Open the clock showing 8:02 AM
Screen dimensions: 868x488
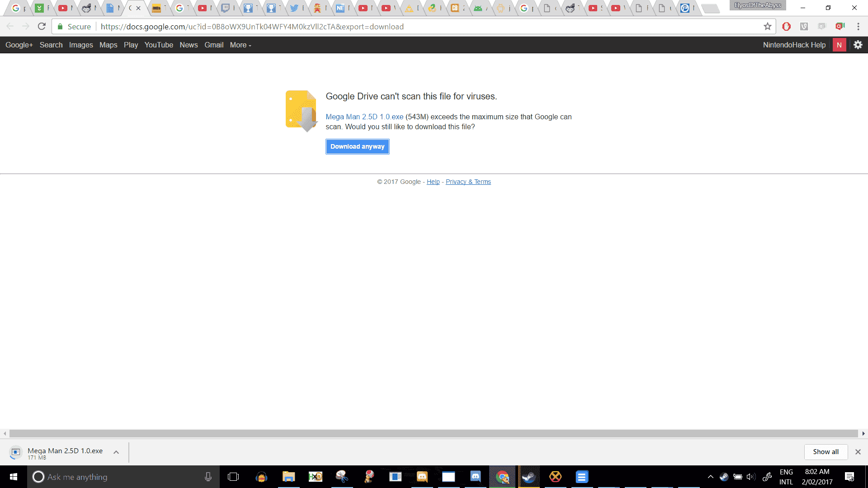817,477
